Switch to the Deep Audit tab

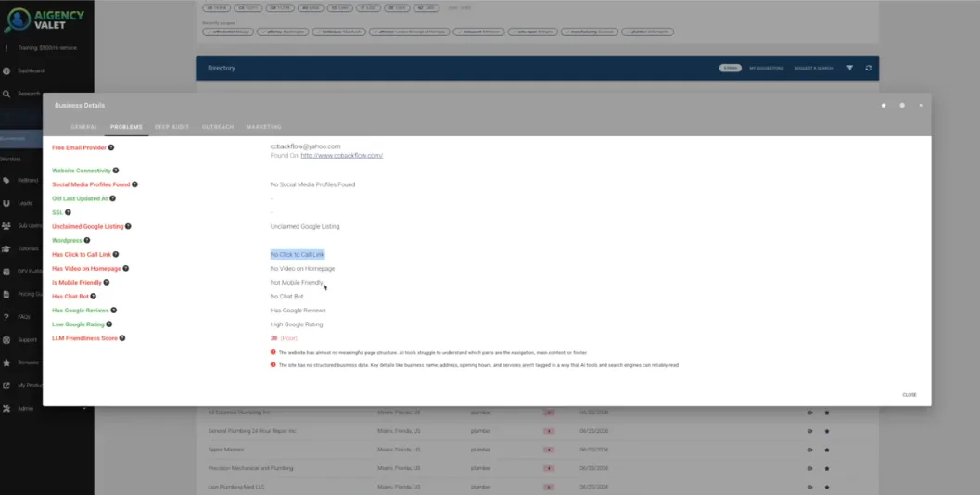tap(172, 127)
